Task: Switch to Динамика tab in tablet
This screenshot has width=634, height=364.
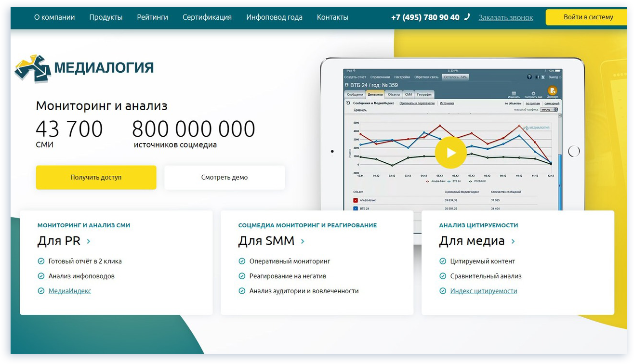Action: pos(375,94)
